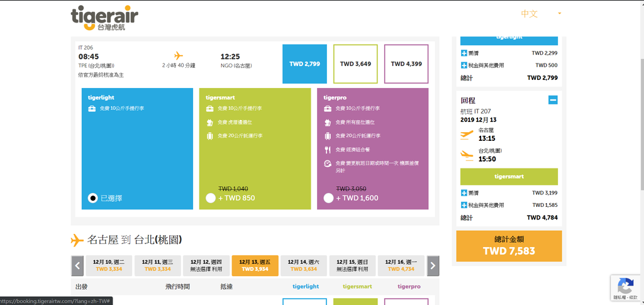Viewport: 644px width, 305px height.
Task: Click the 航班 IT 207 text
Action: [475, 111]
